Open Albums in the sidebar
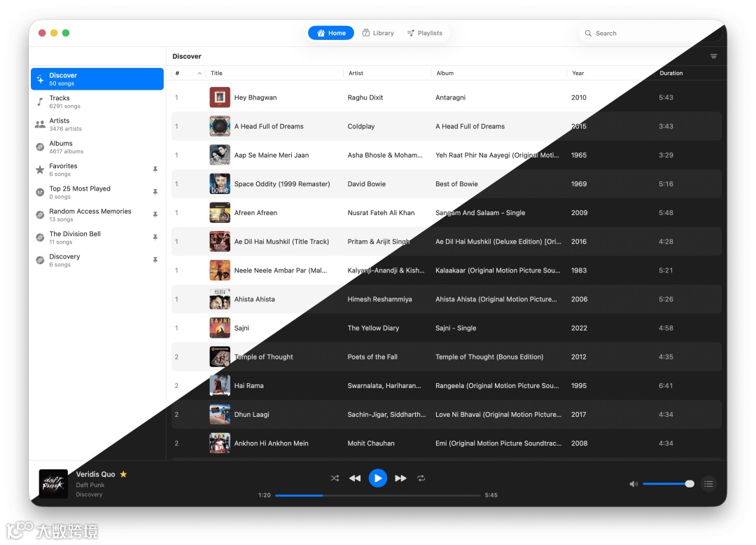The height and width of the screenshot is (545, 756). 97,146
